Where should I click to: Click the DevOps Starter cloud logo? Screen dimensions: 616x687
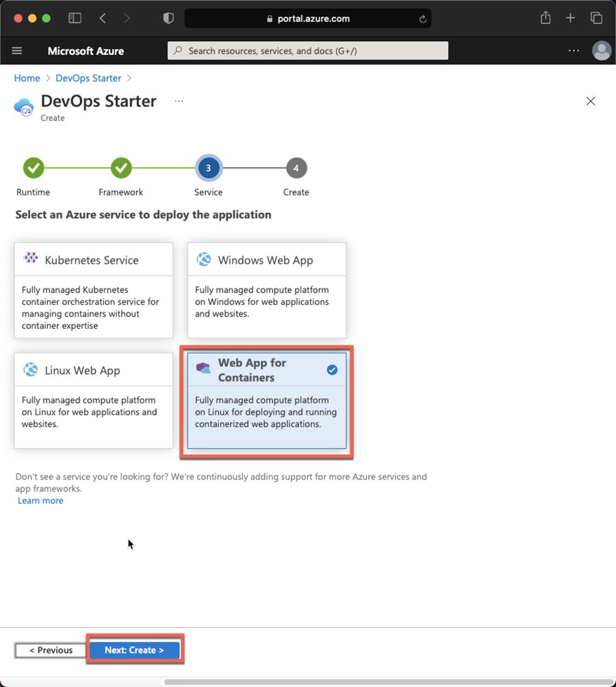click(x=23, y=106)
